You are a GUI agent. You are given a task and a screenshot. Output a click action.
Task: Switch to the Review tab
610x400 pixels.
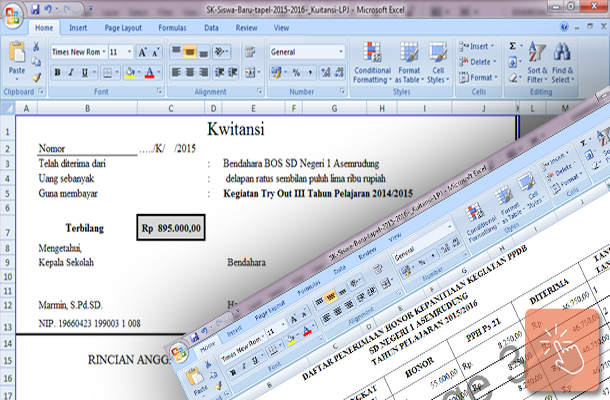(246, 28)
